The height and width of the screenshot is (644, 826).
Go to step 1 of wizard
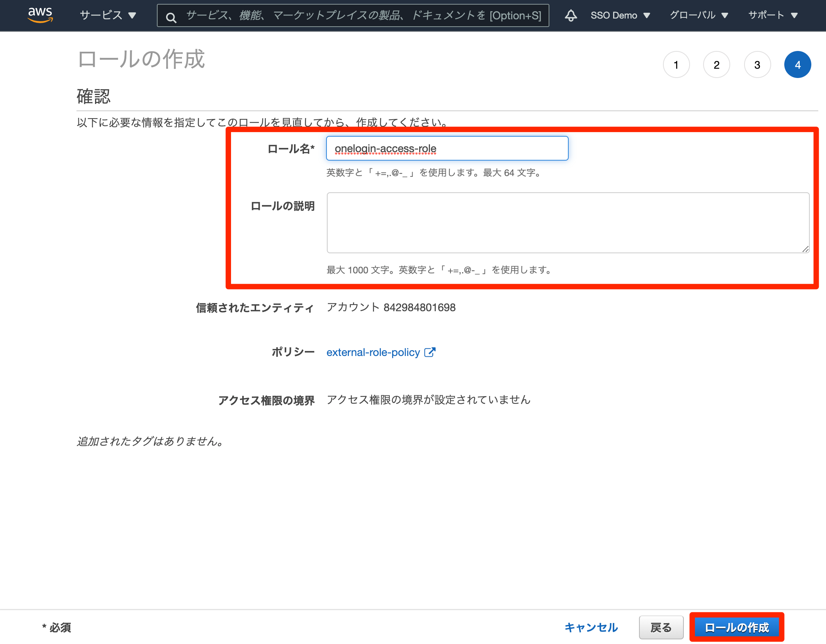click(x=676, y=64)
